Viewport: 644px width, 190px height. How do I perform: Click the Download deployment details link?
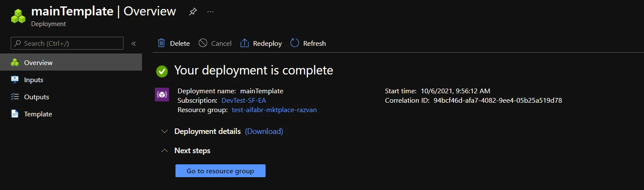pyautogui.click(x=264, y=131)
